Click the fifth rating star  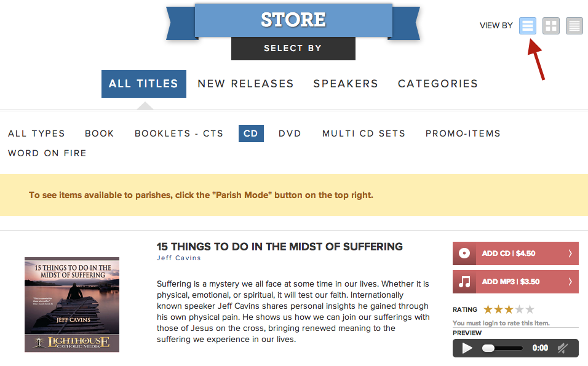530,309
